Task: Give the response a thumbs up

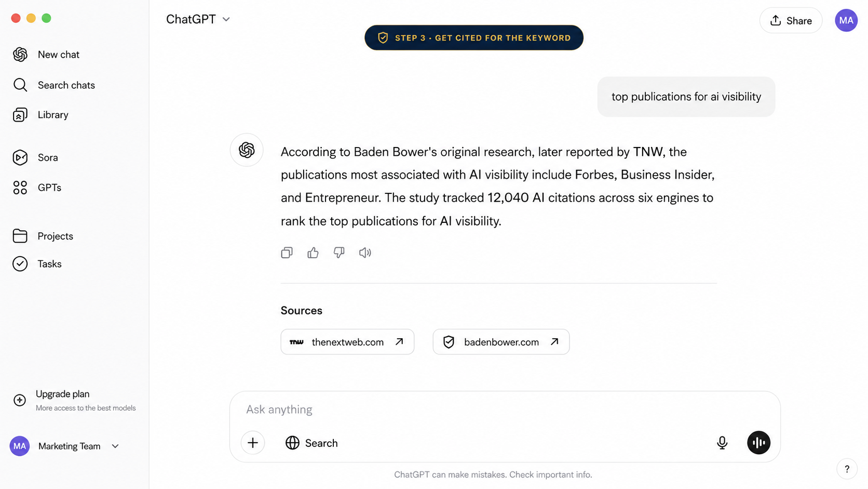Action: 313,253
